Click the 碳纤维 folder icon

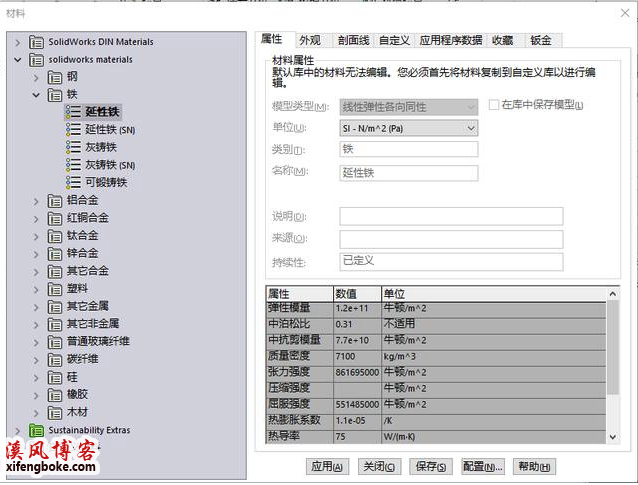pos(55,359)
